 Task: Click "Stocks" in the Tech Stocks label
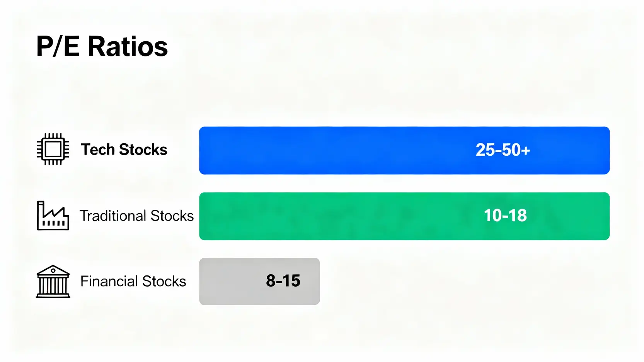(x=143, y=150)
